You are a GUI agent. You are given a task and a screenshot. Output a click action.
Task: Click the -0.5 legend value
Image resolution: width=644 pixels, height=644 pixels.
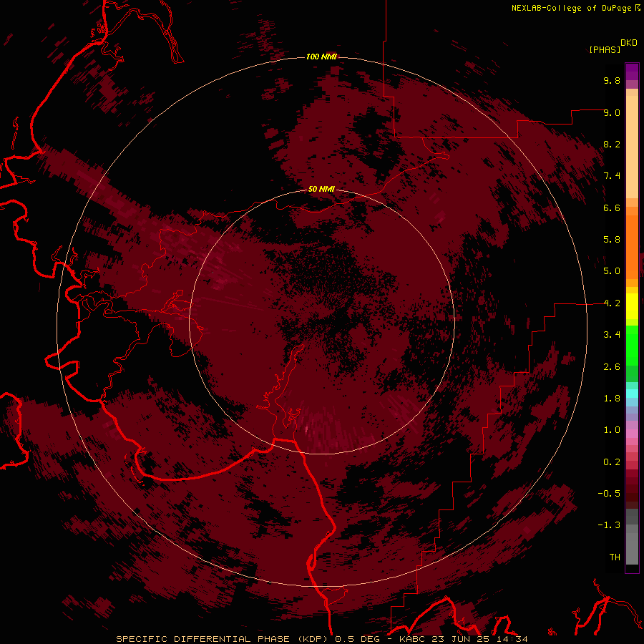[609, 494]
